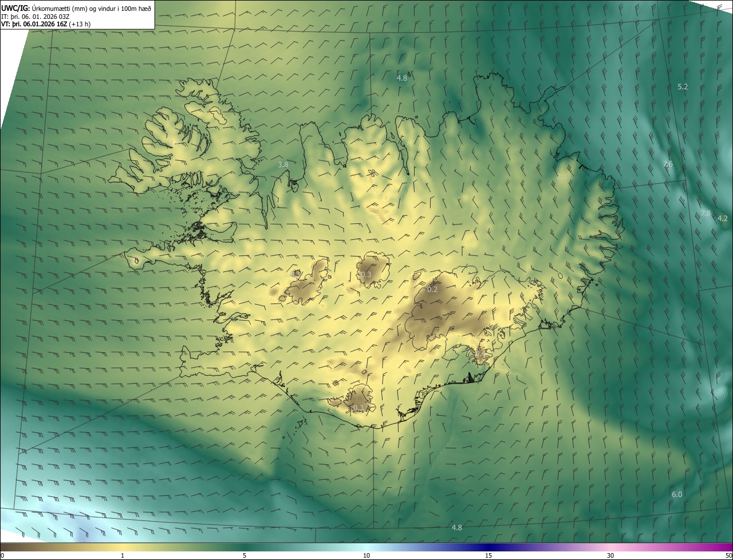Click the 1 tick label on the color scale
733x560 pixels.
[x=123, y=555]
